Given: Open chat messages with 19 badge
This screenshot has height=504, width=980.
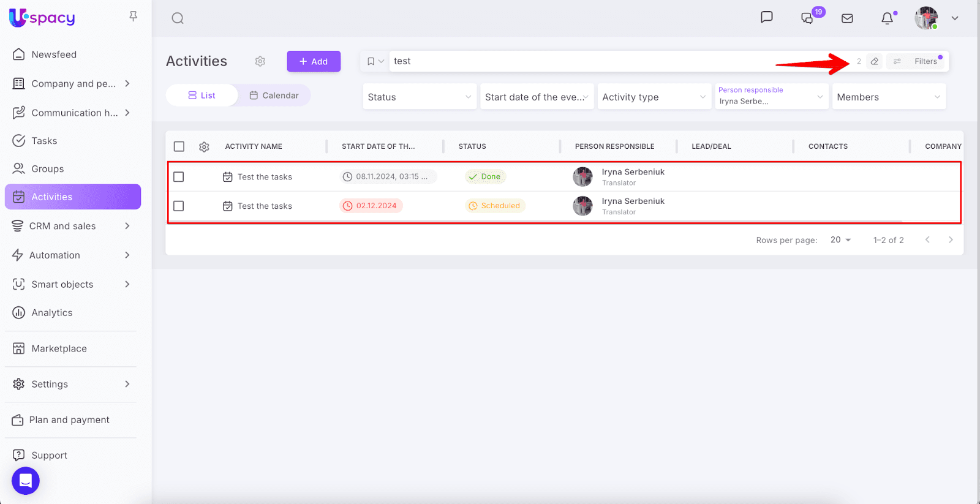Looking at the screenshot, I should point(808,18).
